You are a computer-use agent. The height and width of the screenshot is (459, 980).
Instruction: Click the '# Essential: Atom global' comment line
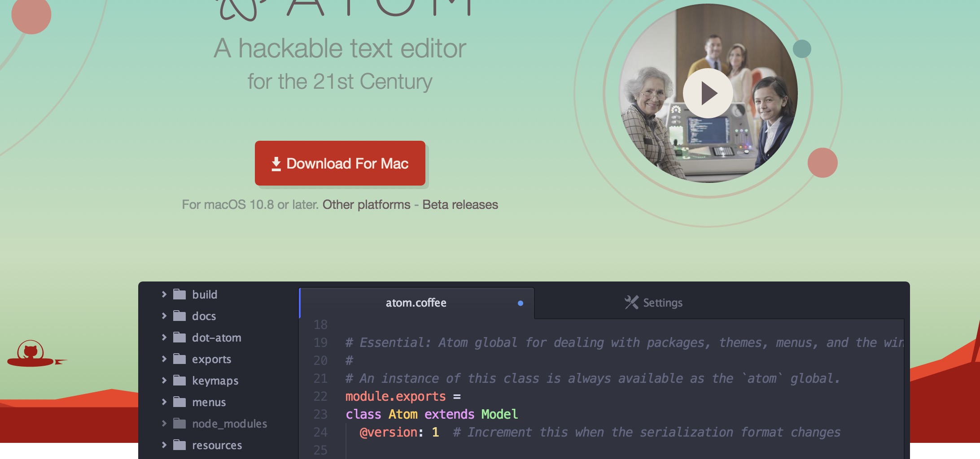(x=624, y=343)
